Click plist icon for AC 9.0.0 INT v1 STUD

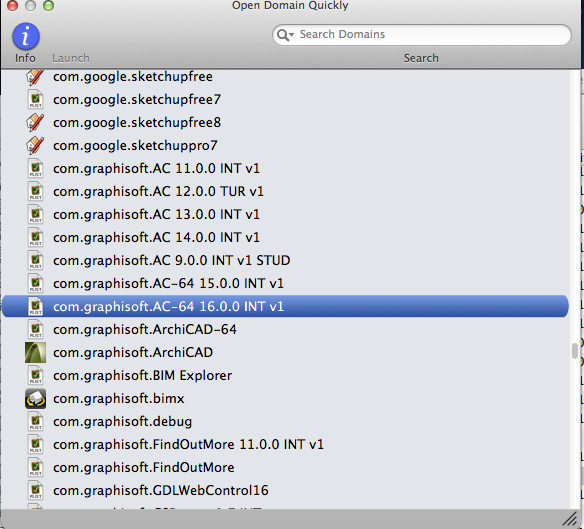(x=36, y=261)
